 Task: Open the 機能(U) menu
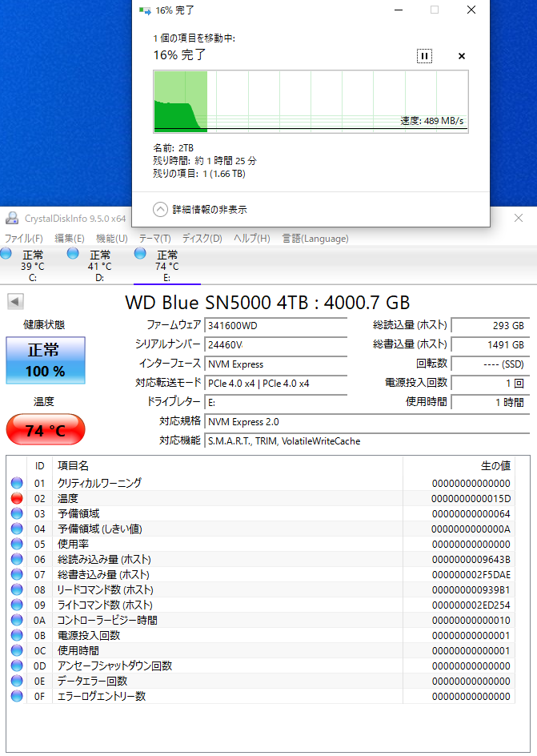pyautogui.click(x=112, y=238)
